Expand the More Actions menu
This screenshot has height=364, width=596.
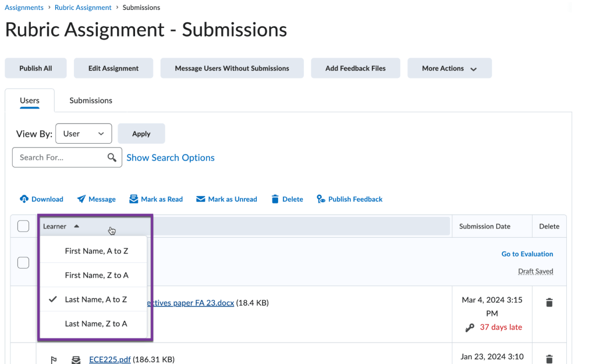click(x=449, y=67)
